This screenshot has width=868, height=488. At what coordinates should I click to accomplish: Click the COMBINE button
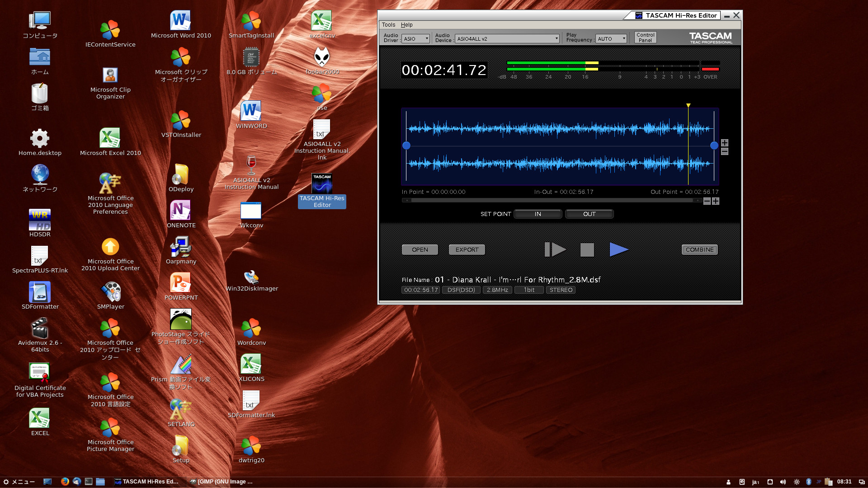click(699, 249)
